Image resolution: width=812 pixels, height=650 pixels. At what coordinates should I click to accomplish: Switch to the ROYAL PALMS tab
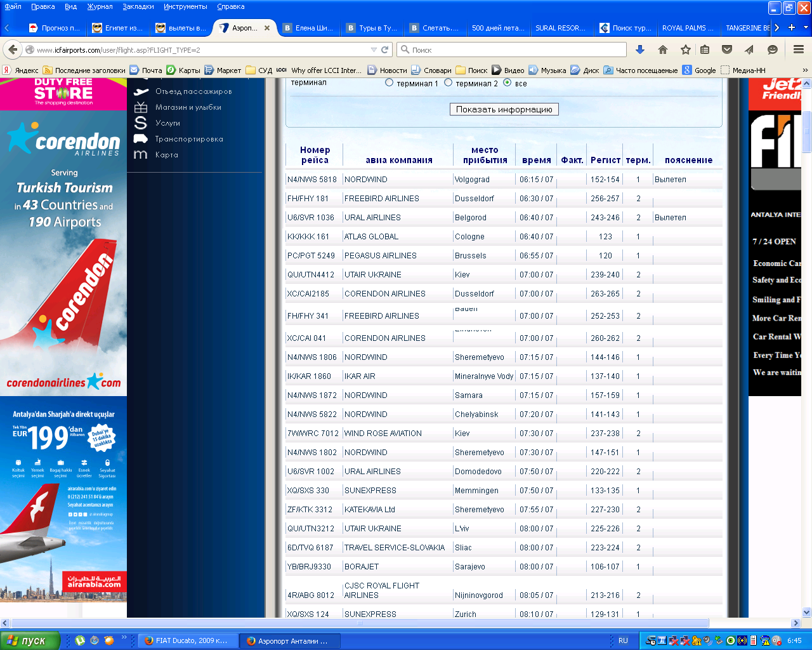[x=688, y=28]
